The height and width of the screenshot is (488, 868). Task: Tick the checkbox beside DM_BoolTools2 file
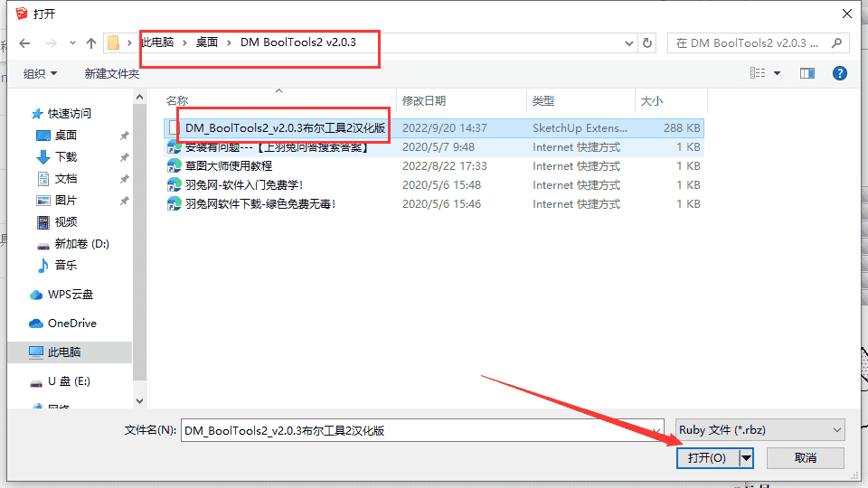174,127
